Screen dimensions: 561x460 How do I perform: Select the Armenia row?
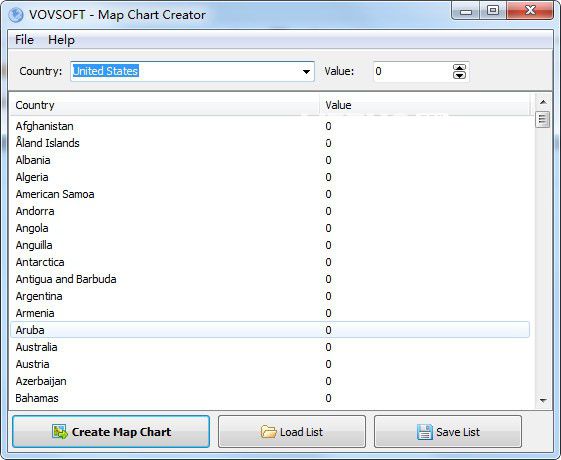(x=270, y=313)
